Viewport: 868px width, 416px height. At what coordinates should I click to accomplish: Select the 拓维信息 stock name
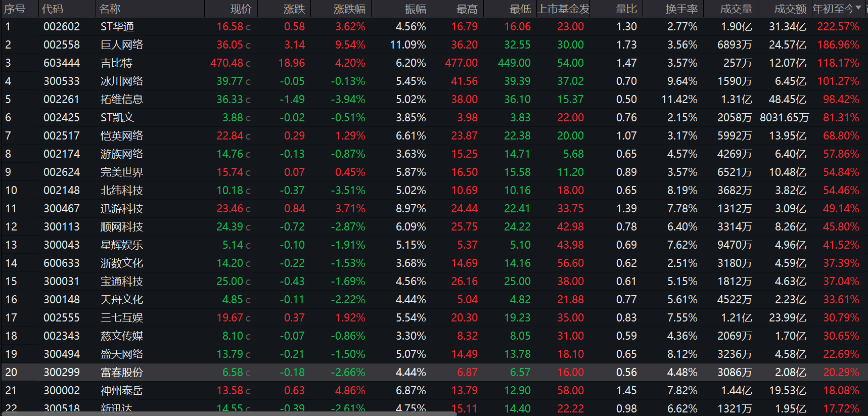(x=122, y=99)
